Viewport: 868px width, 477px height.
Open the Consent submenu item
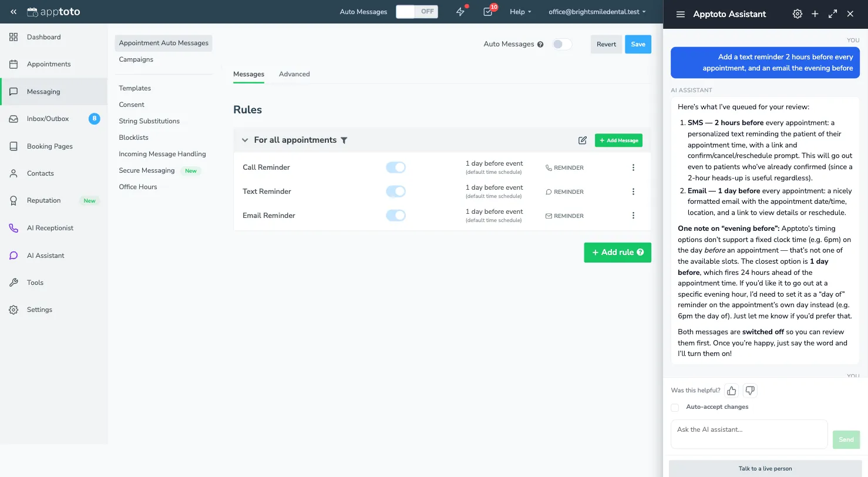[x=132, y=105]
